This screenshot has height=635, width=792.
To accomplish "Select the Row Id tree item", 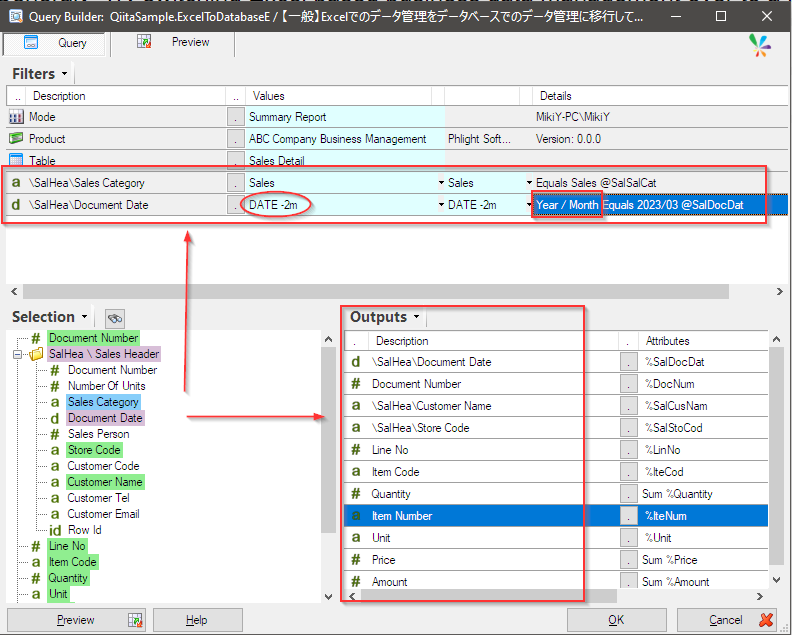I will (84, 530).
